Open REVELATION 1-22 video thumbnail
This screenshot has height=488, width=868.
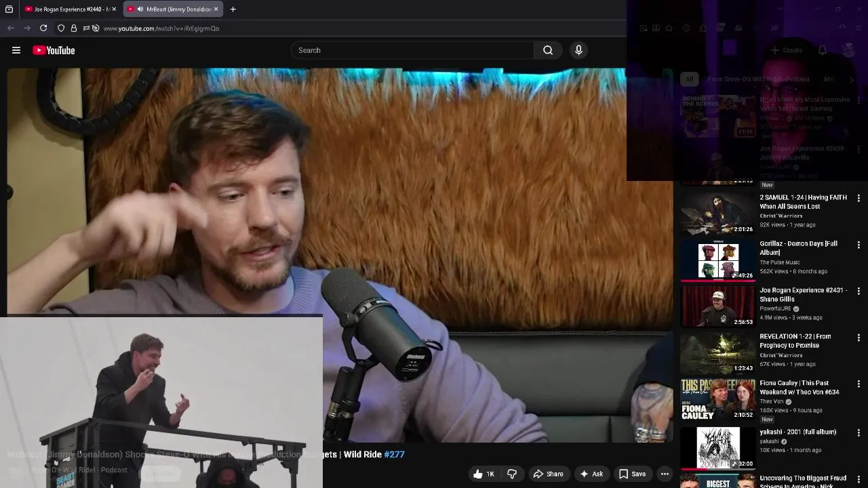point(717,353)
